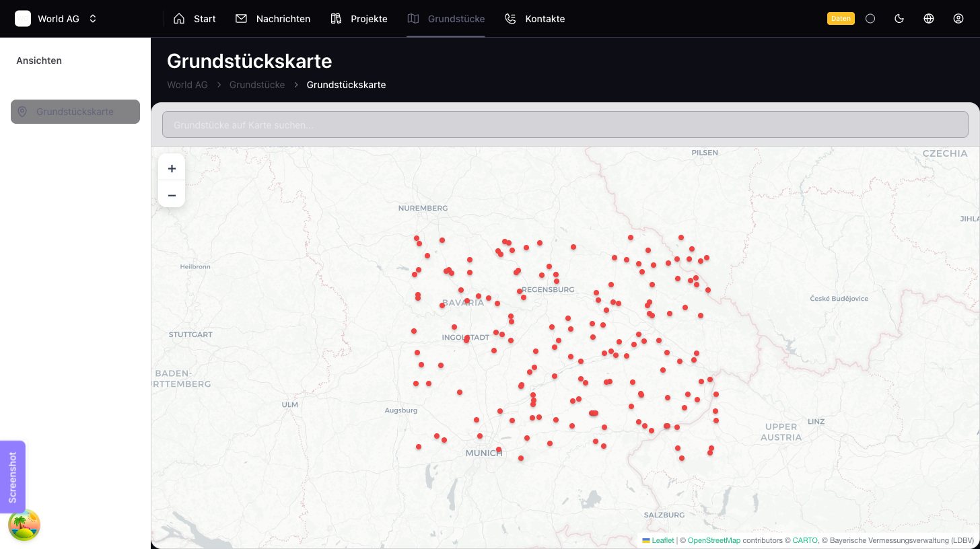Open the globe language icon
Screen dimensions: 980x549
(x=929, y=18)
